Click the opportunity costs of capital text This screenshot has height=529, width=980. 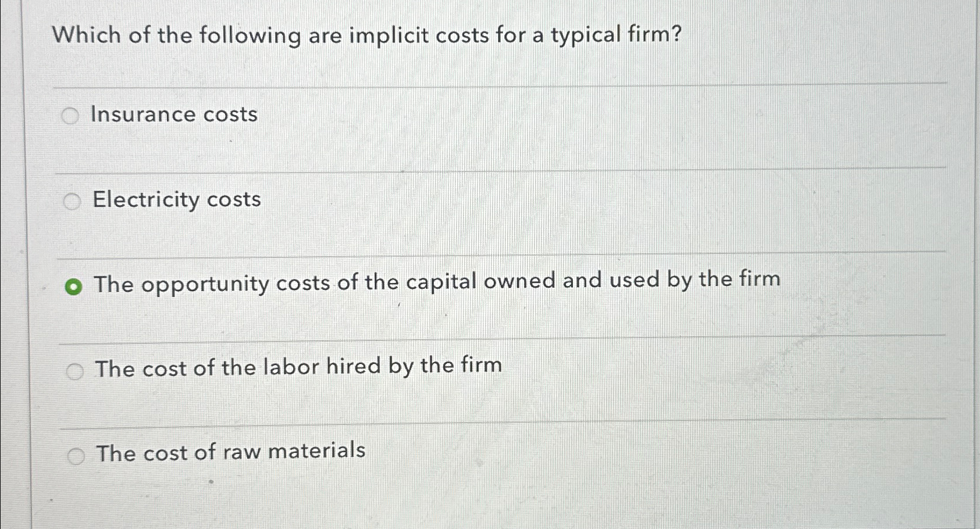tap(436, 282)
